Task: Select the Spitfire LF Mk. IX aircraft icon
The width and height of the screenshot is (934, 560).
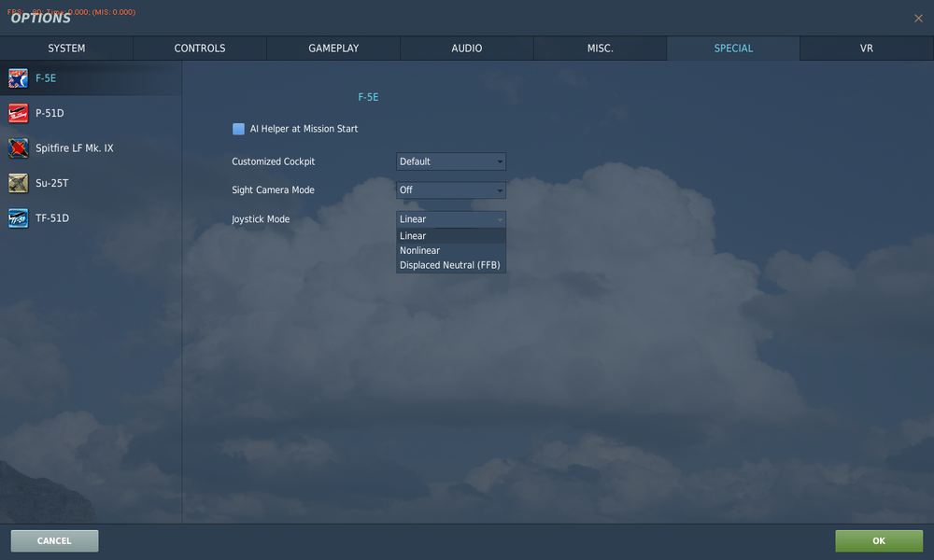Action: pos(18,147)
